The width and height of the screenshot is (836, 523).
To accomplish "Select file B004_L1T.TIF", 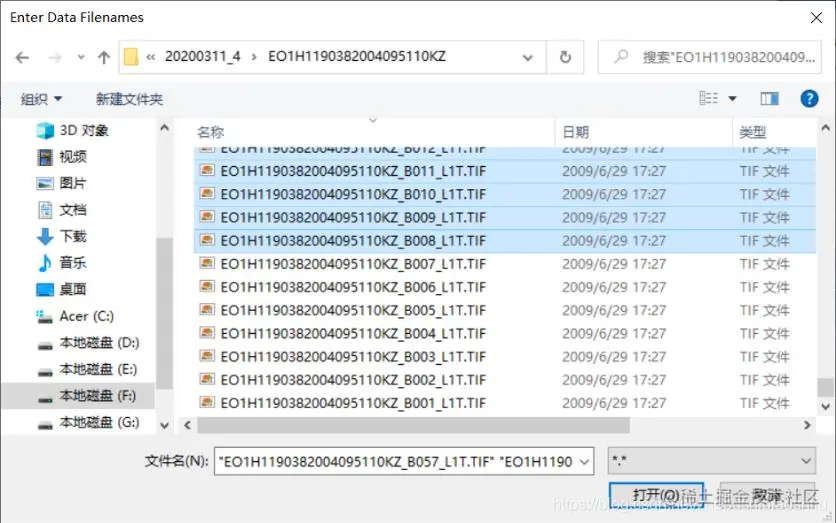I will point(505,334).
